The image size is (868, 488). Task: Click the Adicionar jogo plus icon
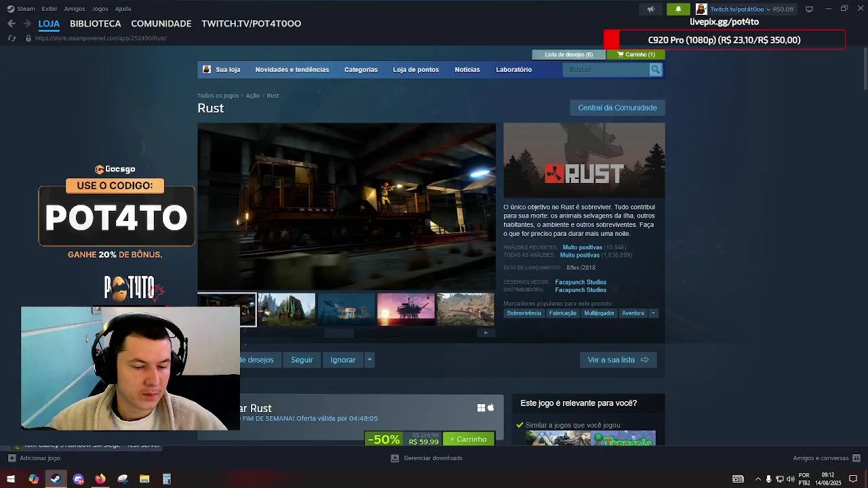[x=11, y=458]
